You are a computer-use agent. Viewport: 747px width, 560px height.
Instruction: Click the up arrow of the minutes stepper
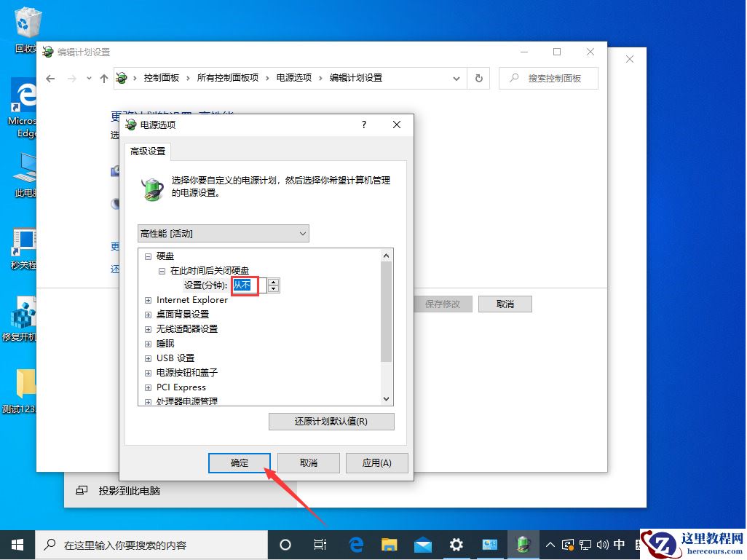pyautogui.click(x=272, y=282)
